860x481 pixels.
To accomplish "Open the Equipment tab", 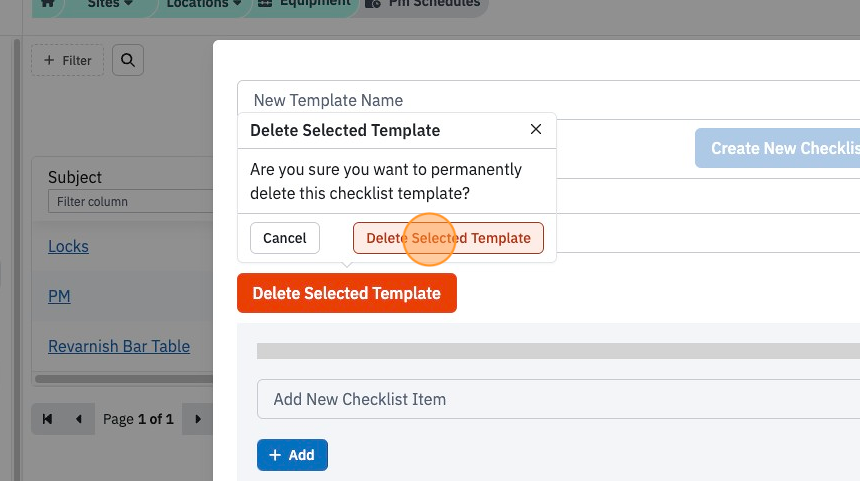I will [304, 3].
